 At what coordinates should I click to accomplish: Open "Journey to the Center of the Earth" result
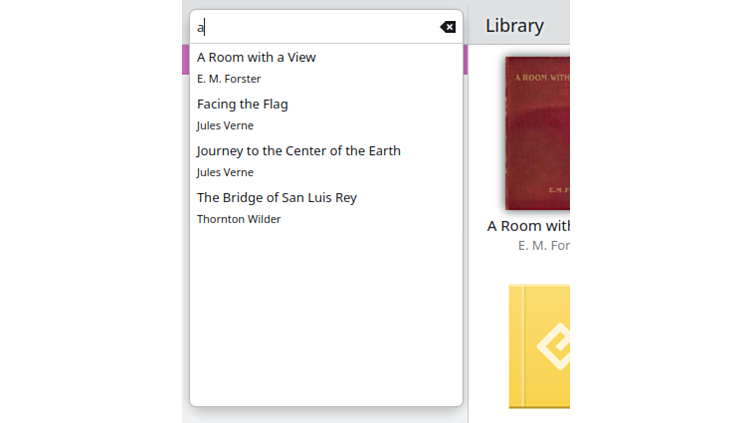298,151
